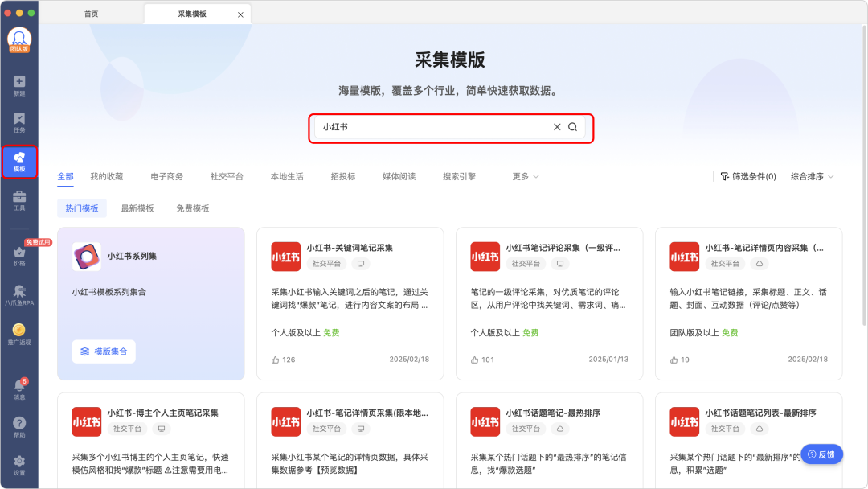Click the search magnifier icon
The width and height of the screenshot is (868, 489).
pos(573,127)
